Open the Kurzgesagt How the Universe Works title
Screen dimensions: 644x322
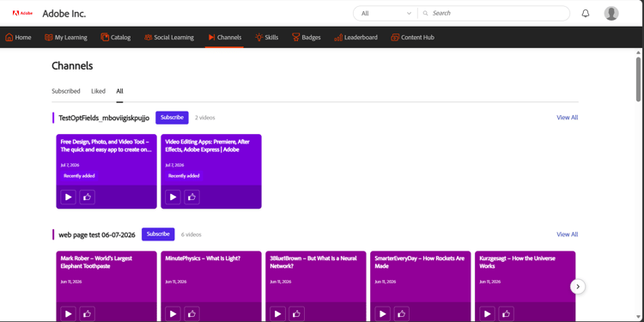(517, 262)
